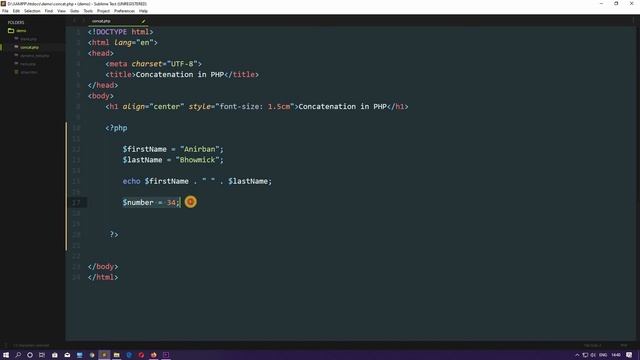
Task: Open concat.php in the sidebar file list
Action: (x=29, y=47)
